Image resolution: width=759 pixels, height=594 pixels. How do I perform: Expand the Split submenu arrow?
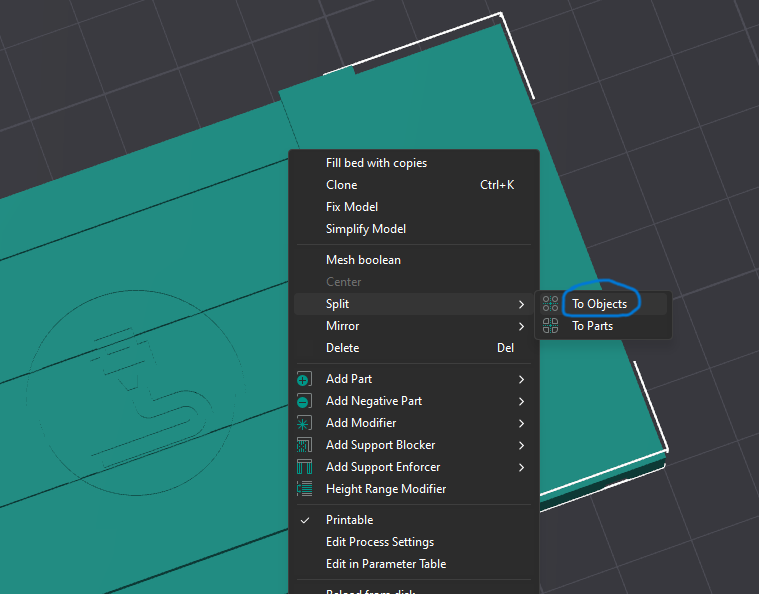(x=521, y=305)
